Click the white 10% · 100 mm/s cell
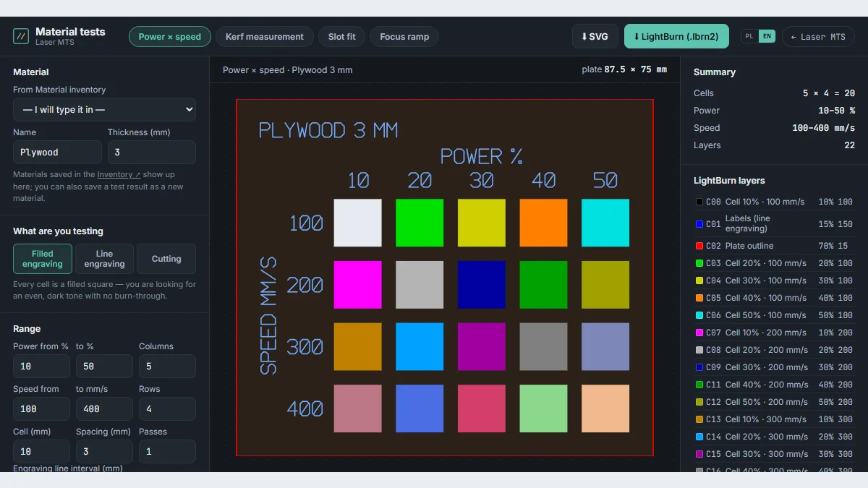Screen dimensions: 868x488 (357, 223)
